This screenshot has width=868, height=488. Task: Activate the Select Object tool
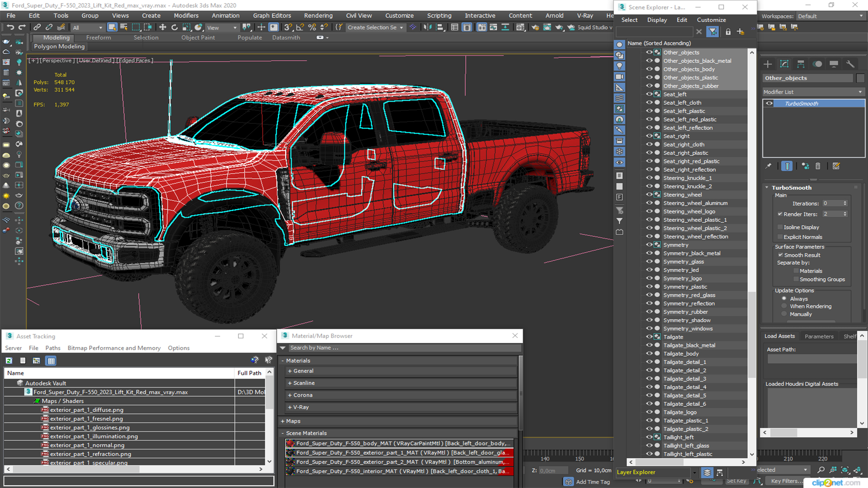pyautogui.click(x=112, y=28)
